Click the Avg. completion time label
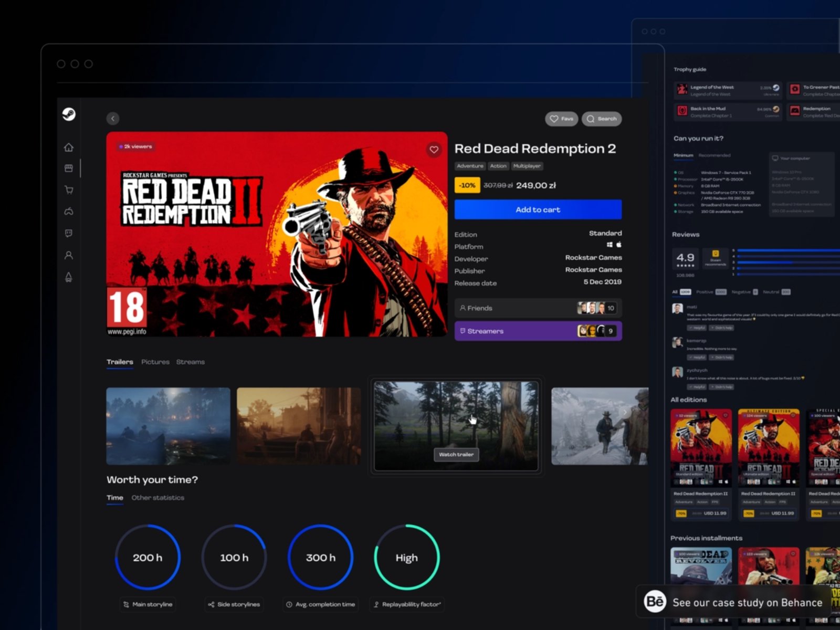 [320, 604]
